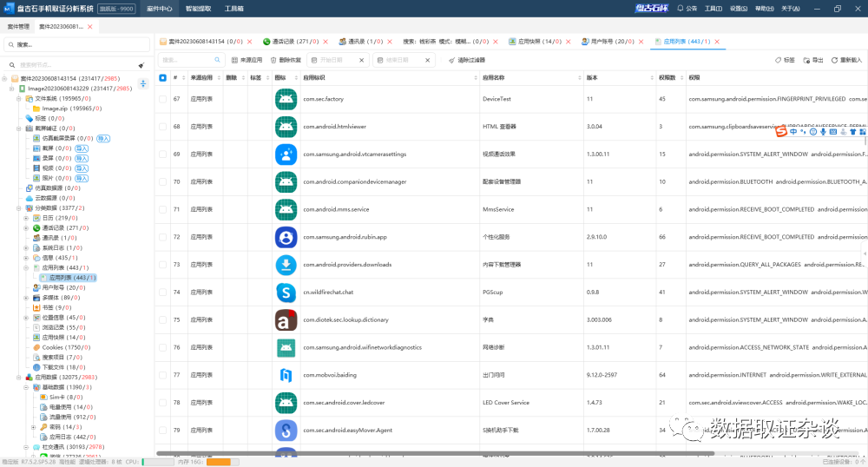Check the row 70 checkbox
Image resolution: width=868 pixels, height=467 pixels.
pyautogui.click(x=163, y=182)
